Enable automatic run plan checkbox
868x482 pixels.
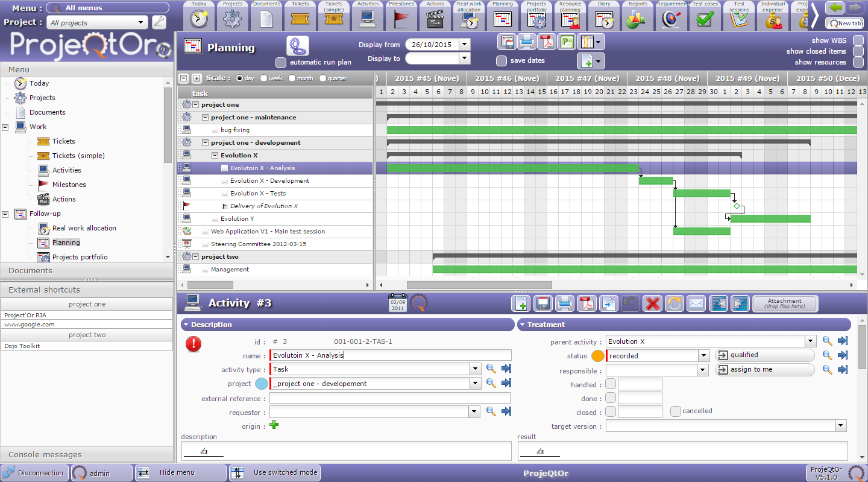tap(281, 62)
